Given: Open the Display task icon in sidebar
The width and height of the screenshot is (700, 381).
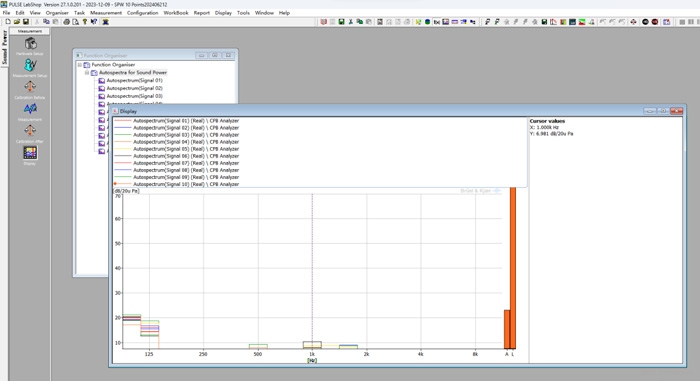Looking at the screenshot, I should [30, 153].
